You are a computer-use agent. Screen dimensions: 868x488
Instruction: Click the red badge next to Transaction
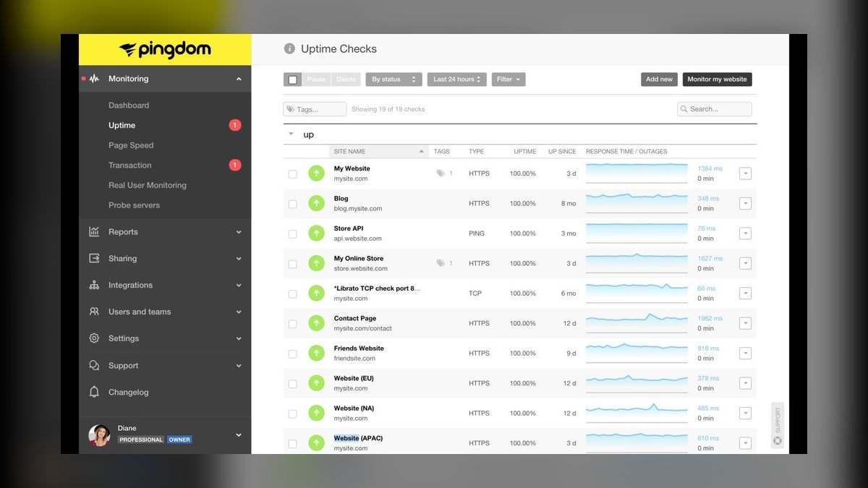(234, 166)
